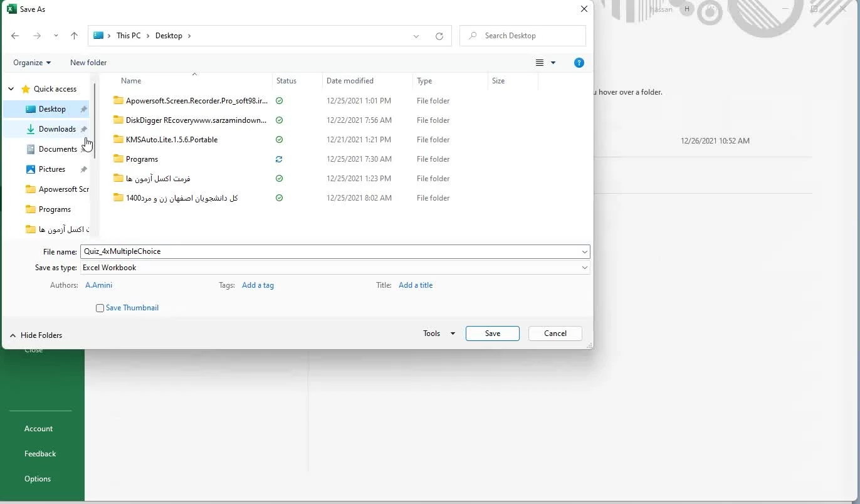Click the Add a tag link
The height and width of the screenshot is (504, 860).
pyautogui.click(x=258, y=285)
